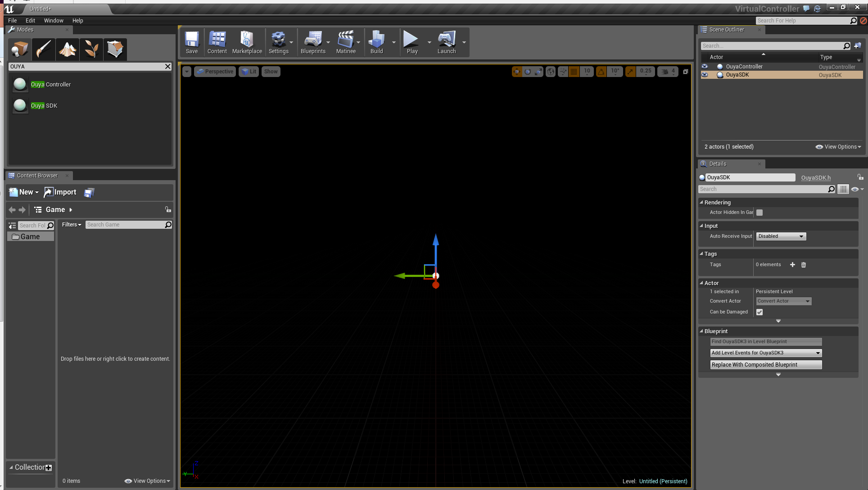Viewport: 868px width, 490px height.
Task: Click Replace With Composited Blueprint button
Action: [x=766, y=365]
